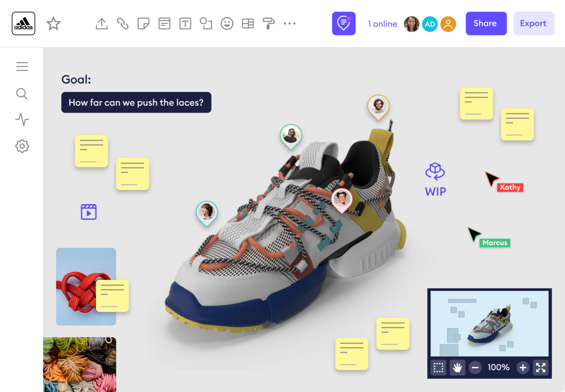Click the Share button
Viewport: 565px width, 392px height.
(486, 24)
